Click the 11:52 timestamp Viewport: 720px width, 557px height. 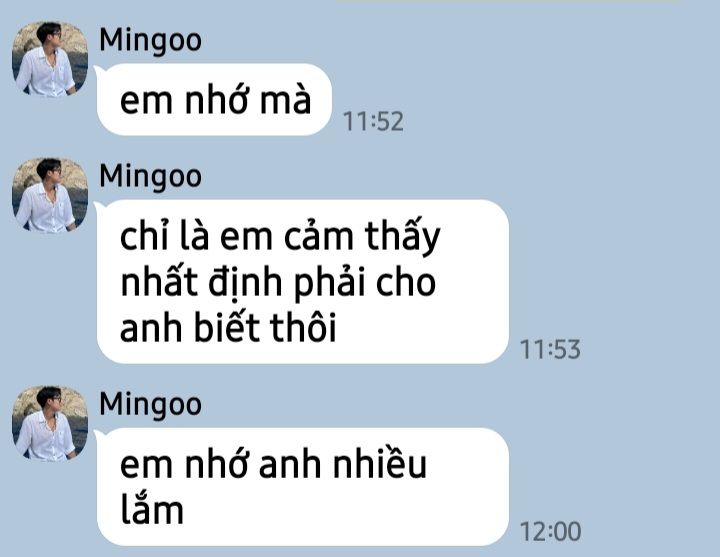(373, 122)
